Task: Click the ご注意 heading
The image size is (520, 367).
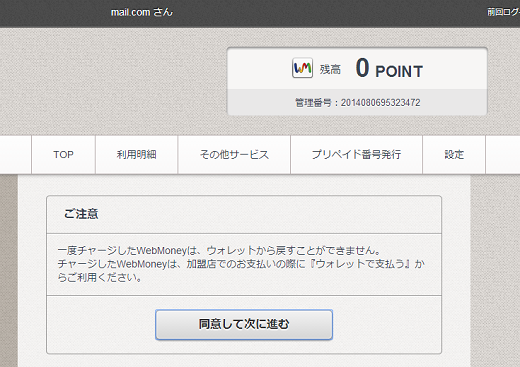Action: pos(81,214)
